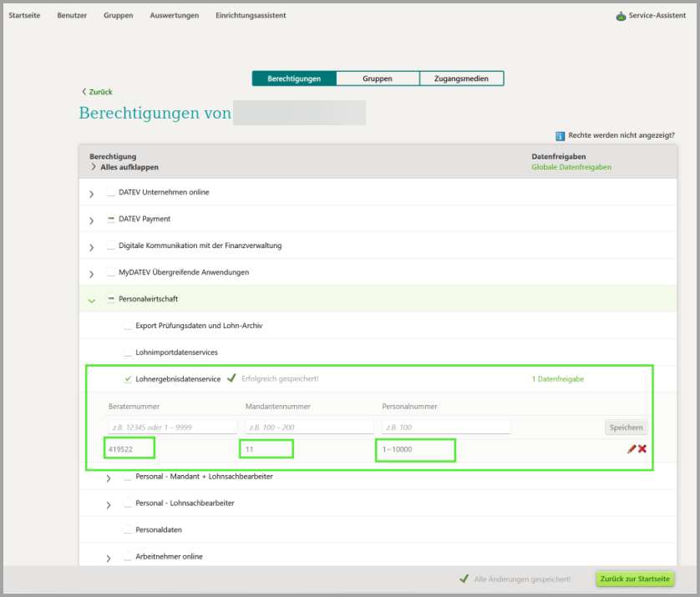Delete the data release with red X
The width and height of the screenshot is (700, 597).
642,449
